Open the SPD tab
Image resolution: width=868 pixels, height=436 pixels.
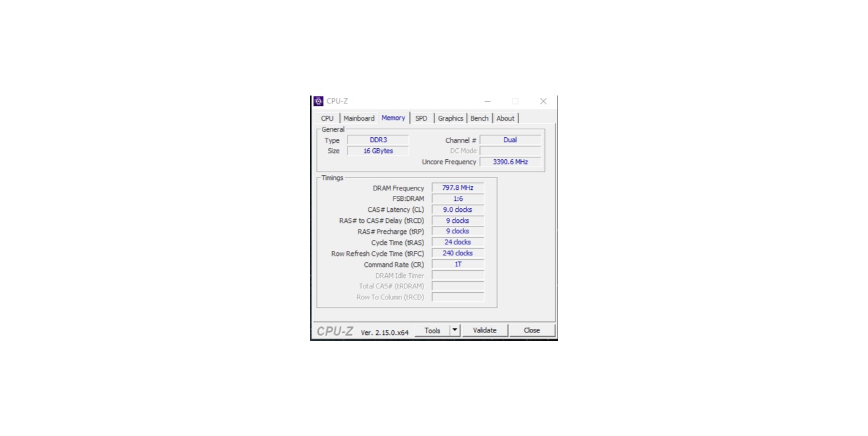[421, 118]
